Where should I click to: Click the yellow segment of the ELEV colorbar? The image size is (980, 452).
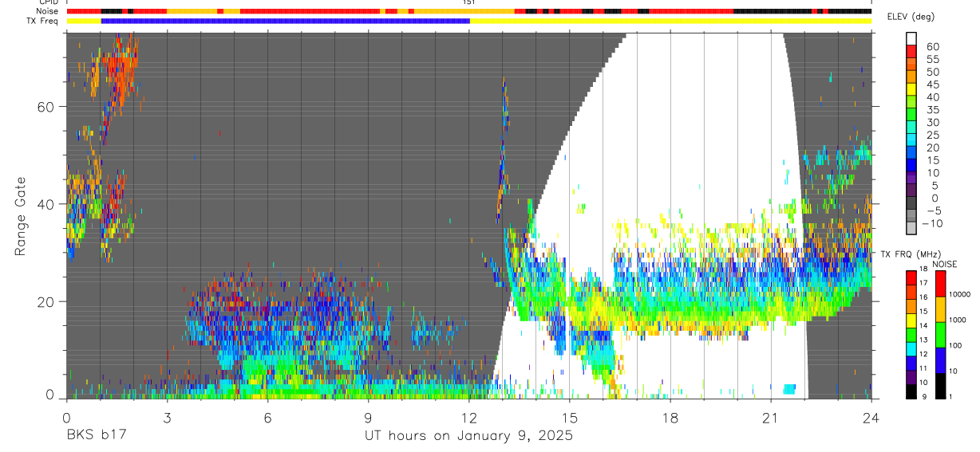point(911,88)
